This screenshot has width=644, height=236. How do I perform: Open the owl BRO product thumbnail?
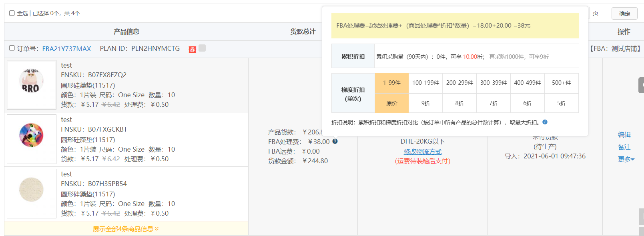tap(32, 85)
